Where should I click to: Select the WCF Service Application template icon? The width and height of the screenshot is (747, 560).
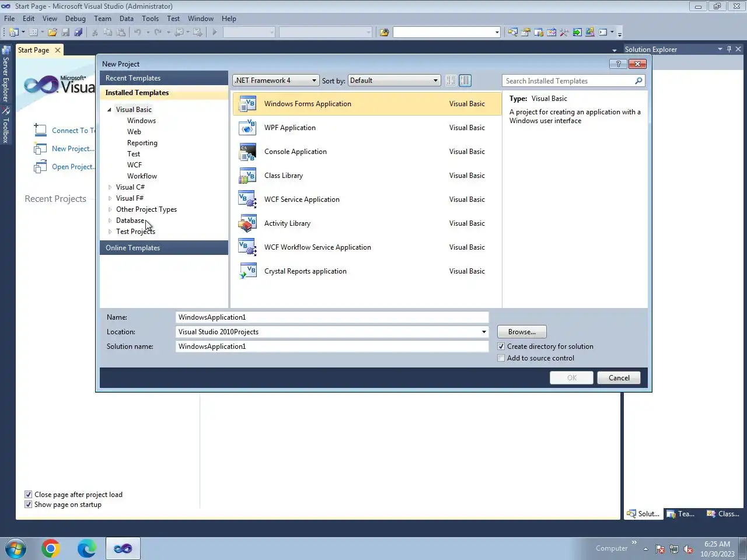point(247,199)
